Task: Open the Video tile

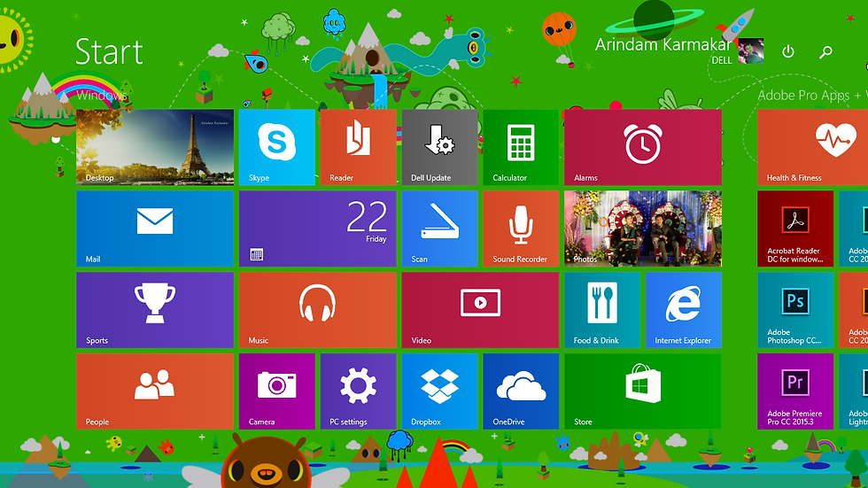Action: [480, 310]
